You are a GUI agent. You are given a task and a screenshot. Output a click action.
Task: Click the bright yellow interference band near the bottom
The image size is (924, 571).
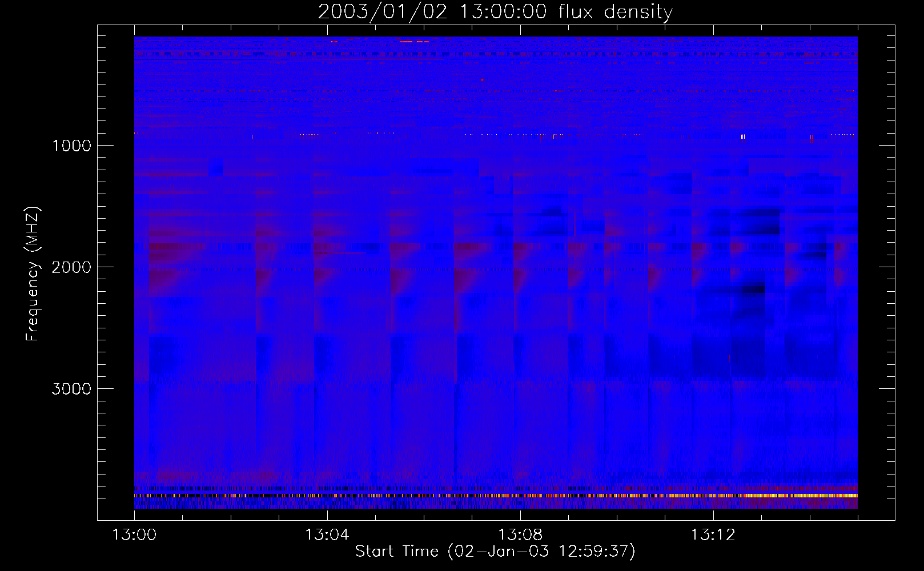pyautogui.click(x=496, y=496)
